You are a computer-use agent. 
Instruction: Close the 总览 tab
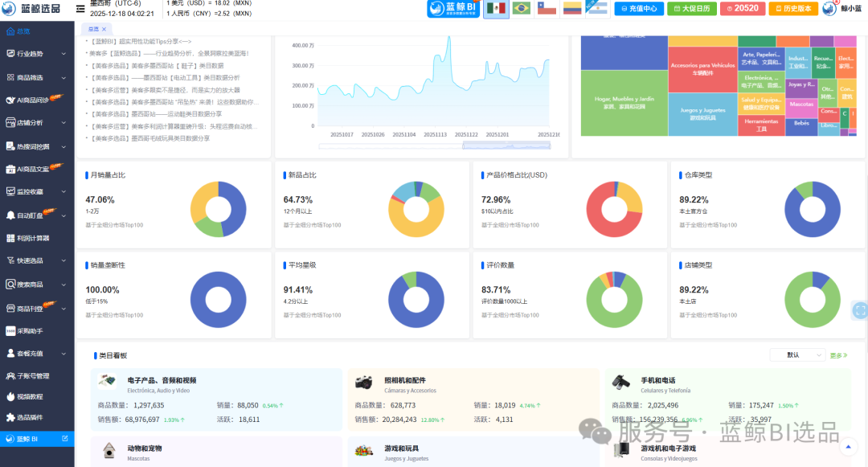pyautogui.click(x=104, y=29)
